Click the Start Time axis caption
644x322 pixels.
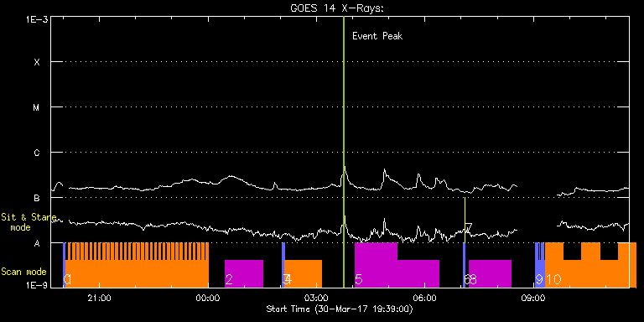pyautogui.click(x=340, y=309)
